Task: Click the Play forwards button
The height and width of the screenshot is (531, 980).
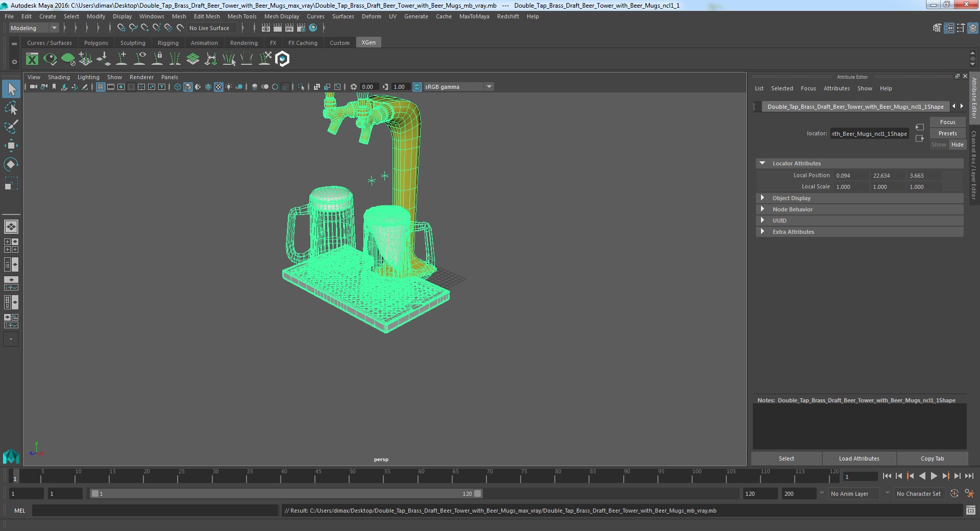Action: pyautogui.click(x=934, y=476)
